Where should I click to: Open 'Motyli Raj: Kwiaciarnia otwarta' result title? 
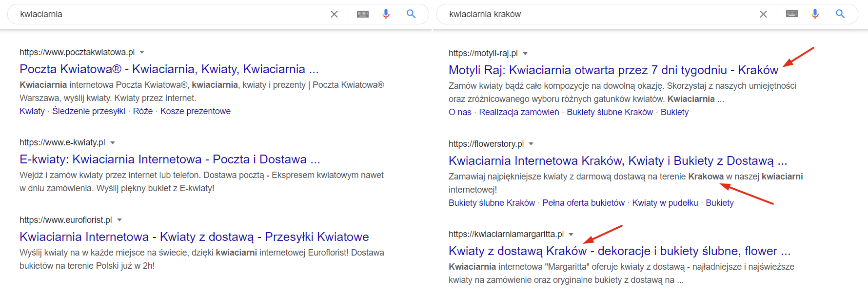tap(613, 70)
